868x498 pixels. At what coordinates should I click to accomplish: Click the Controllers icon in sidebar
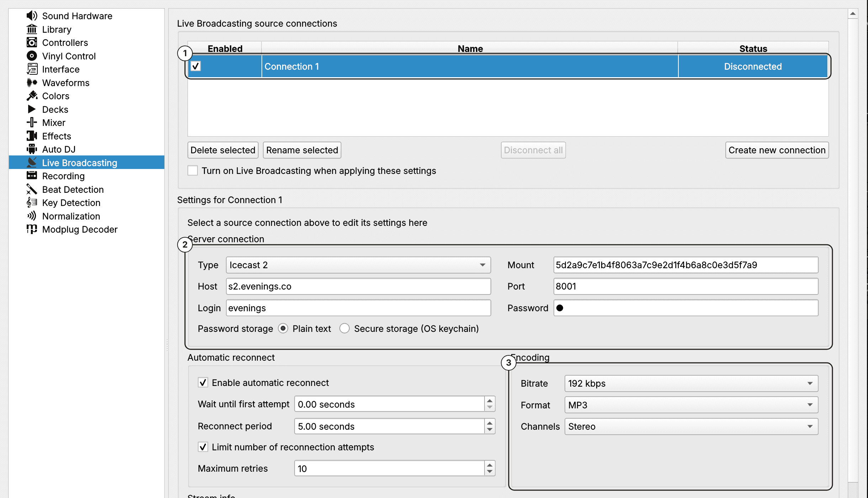32,42
